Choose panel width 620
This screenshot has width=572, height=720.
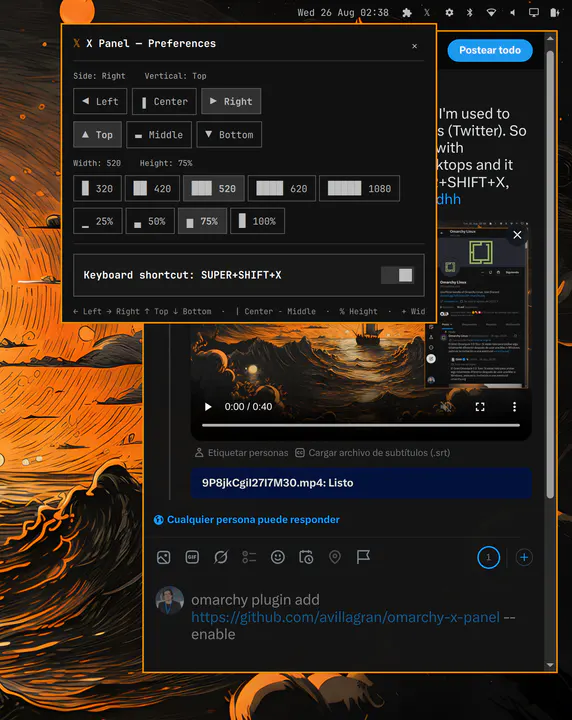pos(281,188)
